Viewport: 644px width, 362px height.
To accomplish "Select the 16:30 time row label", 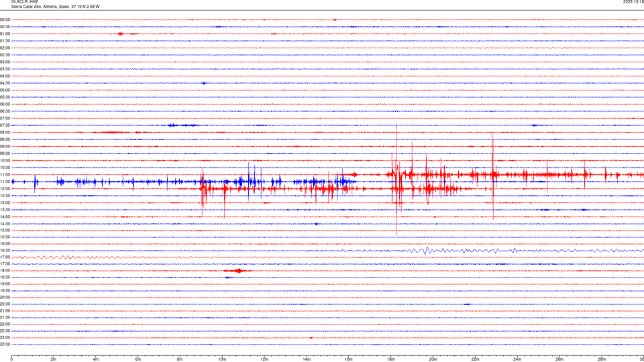I will coord(5,250).
